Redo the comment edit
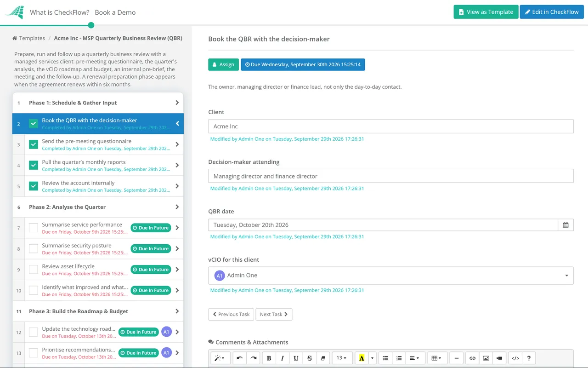This screenshot has height=368, width=588. pos(253,358)
